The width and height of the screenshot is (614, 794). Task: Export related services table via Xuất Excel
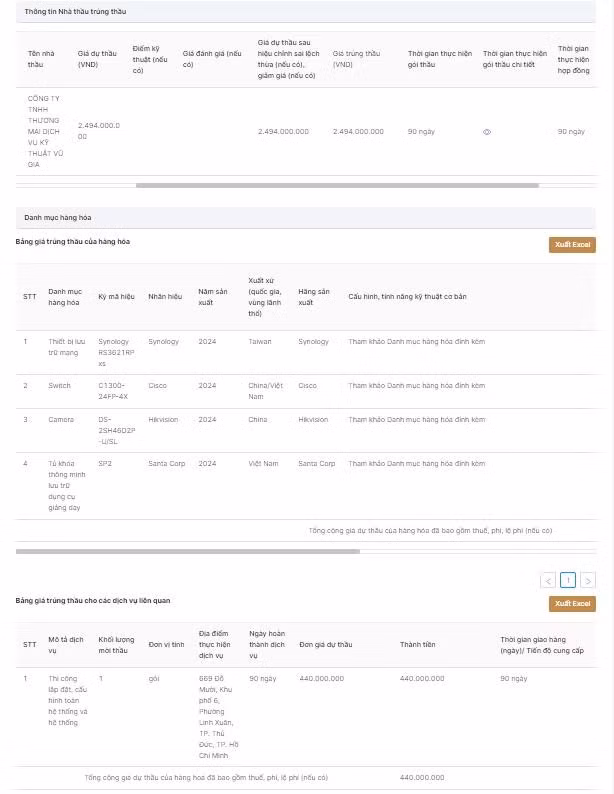tap(572, 604)
